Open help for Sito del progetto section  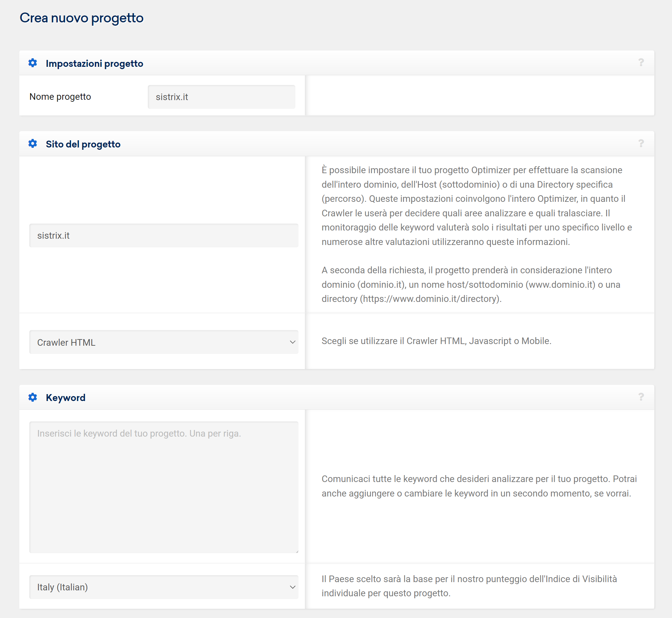point(641,144)
